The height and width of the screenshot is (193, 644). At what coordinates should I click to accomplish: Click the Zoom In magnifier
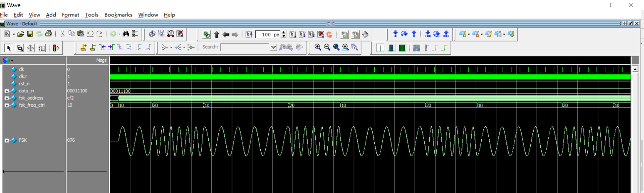(x=318, y=47)
